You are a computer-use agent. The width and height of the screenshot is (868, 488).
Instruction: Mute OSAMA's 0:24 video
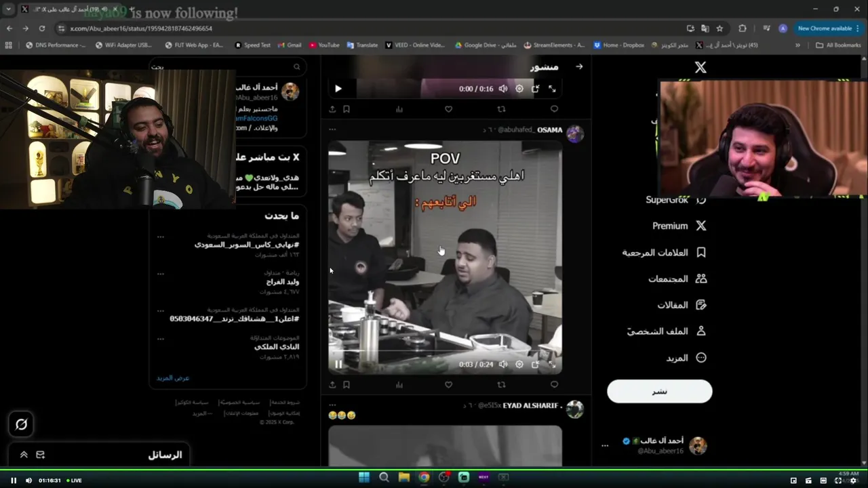pyautogui.click(x=503, y=364)
